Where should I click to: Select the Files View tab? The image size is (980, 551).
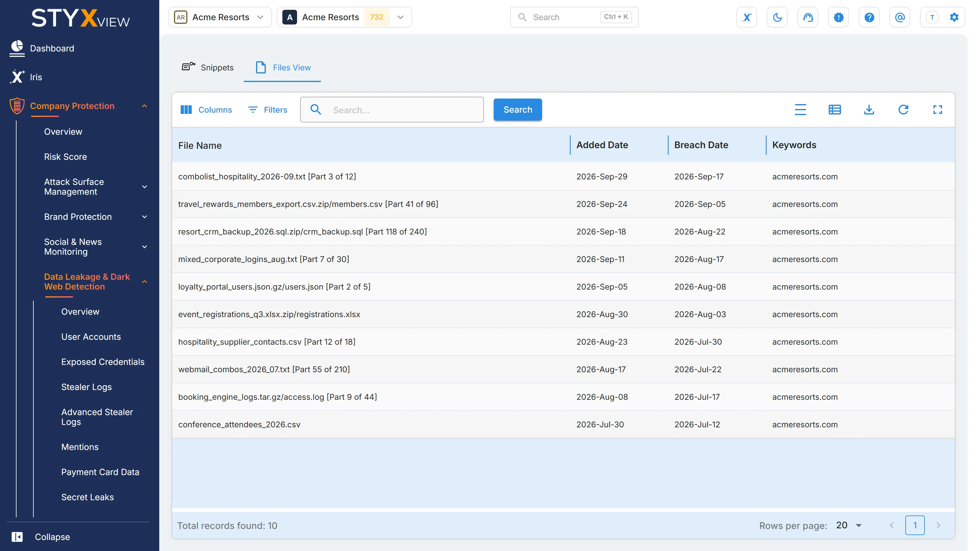(x=283, y=67)
